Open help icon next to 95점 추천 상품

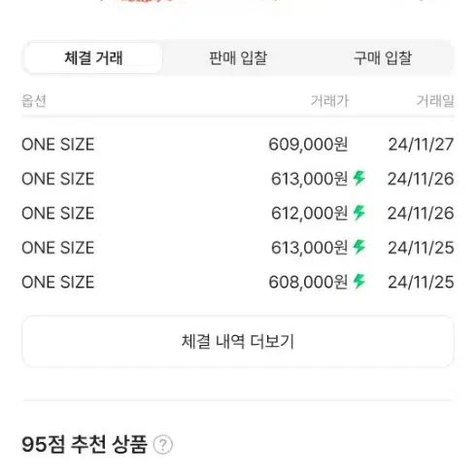(x=163, y=445)
